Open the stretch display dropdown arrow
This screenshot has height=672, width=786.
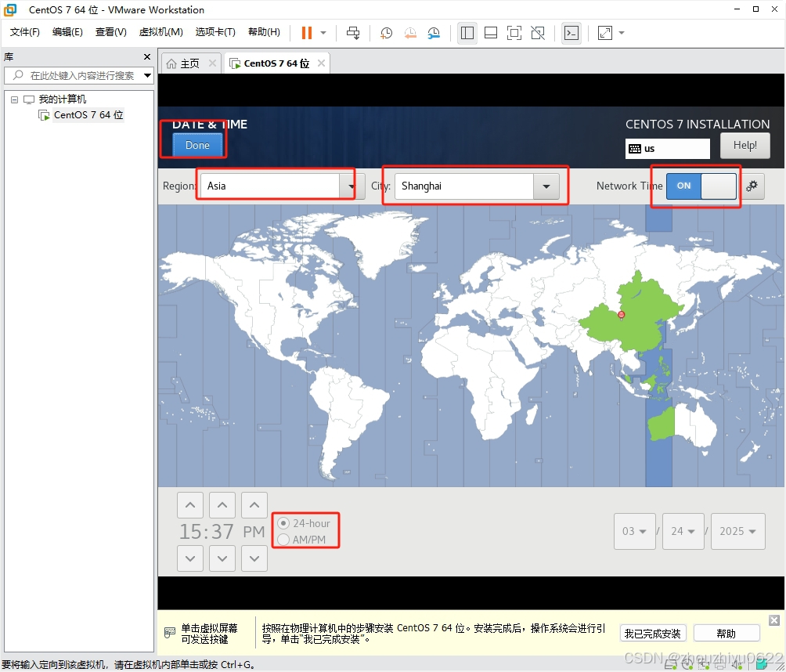(622, 33)
